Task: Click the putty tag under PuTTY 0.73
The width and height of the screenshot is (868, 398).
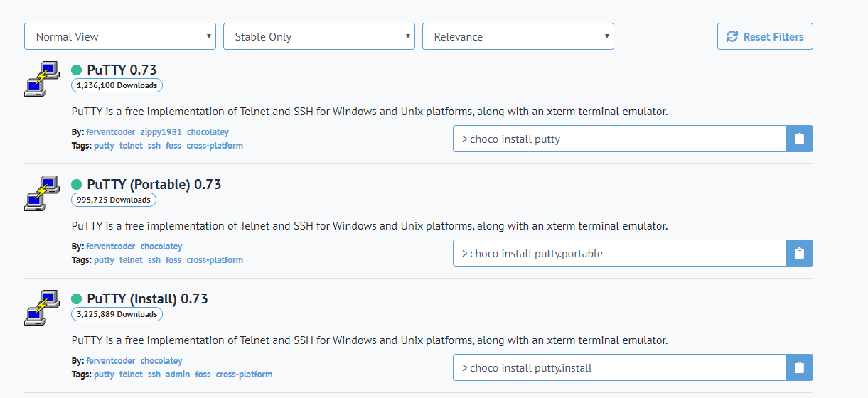Action: coord(104,146)
